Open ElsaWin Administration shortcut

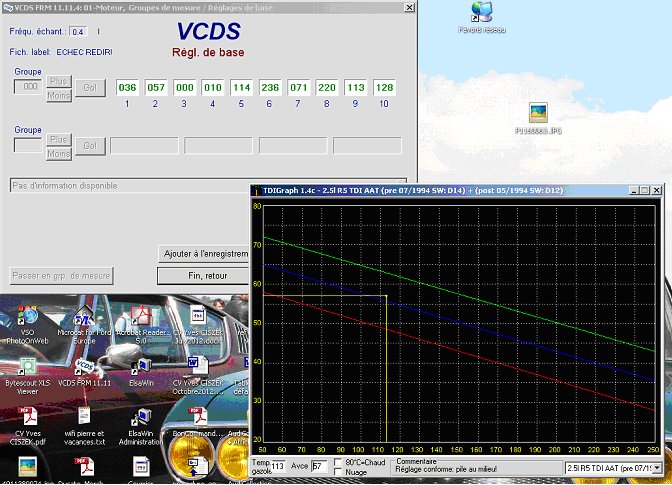[141, 418]
